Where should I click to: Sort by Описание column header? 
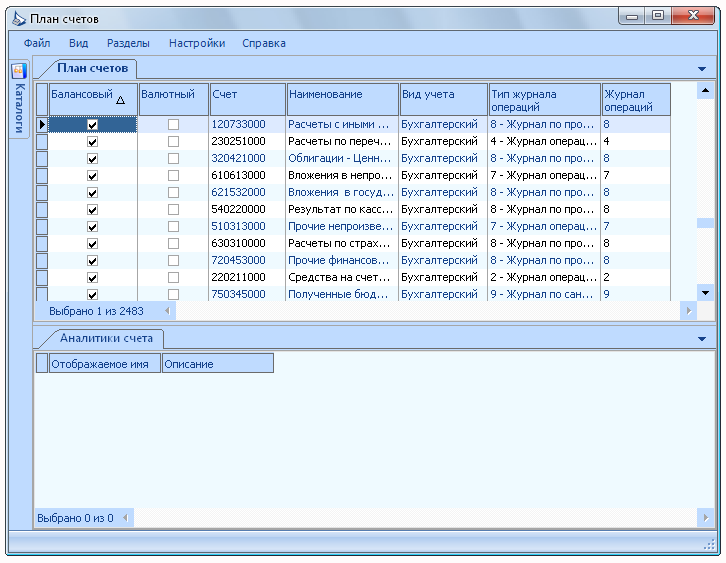[218, 364]
